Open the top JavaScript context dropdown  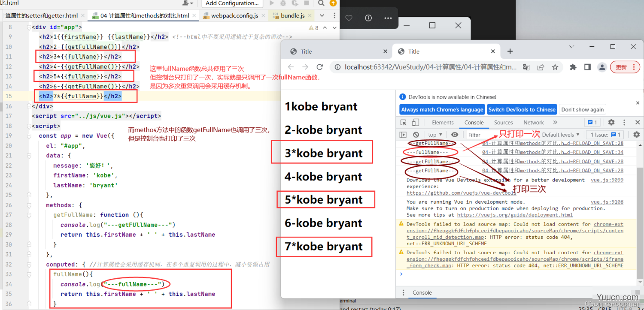tap(435, 135)
